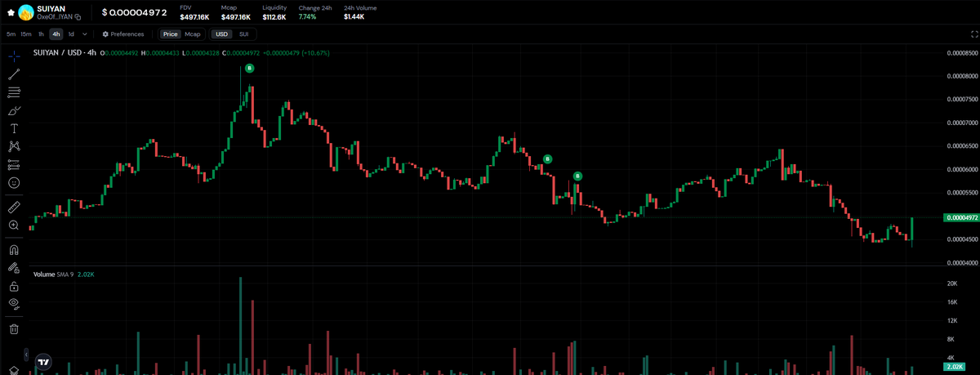Collapse the left drawing toolbar arrow
The image size is (980, 375).
click(x=26, y=356)
